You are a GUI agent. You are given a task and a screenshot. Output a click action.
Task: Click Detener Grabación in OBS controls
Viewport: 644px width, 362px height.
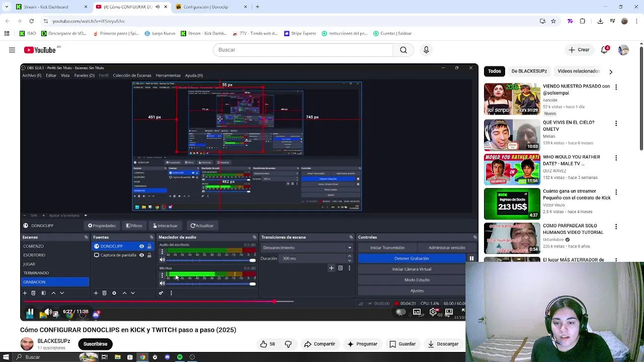(x=412, y=258)
